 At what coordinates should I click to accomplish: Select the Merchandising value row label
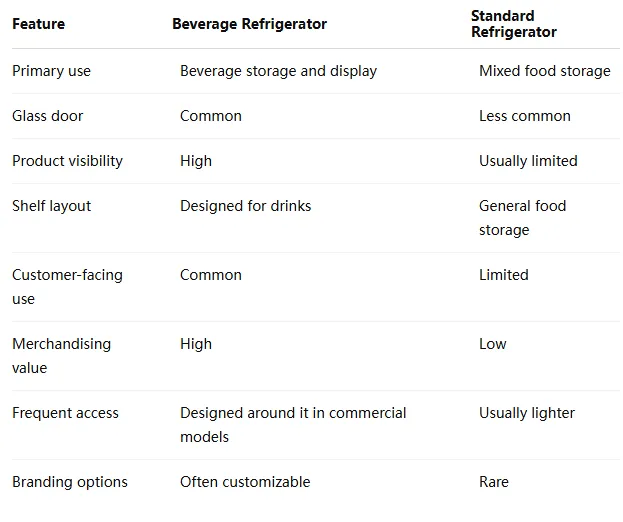(x=62, y=356)
